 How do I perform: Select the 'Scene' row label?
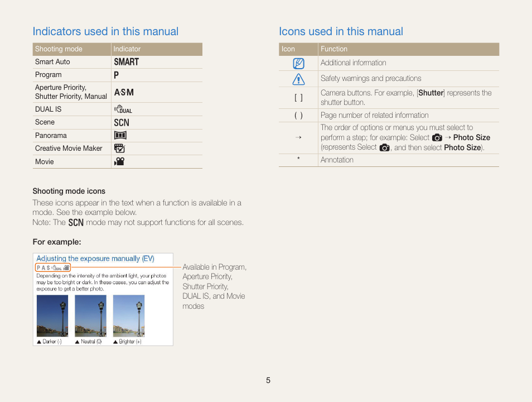[45, 122]
